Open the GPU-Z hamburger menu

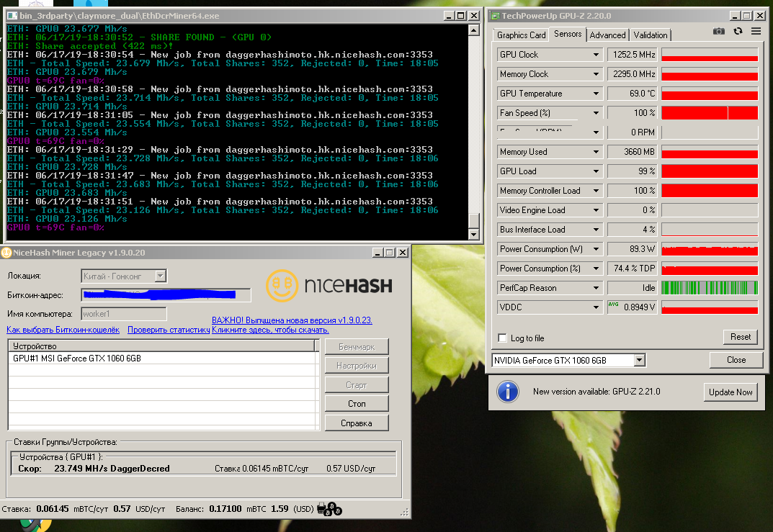coord(756,32)
